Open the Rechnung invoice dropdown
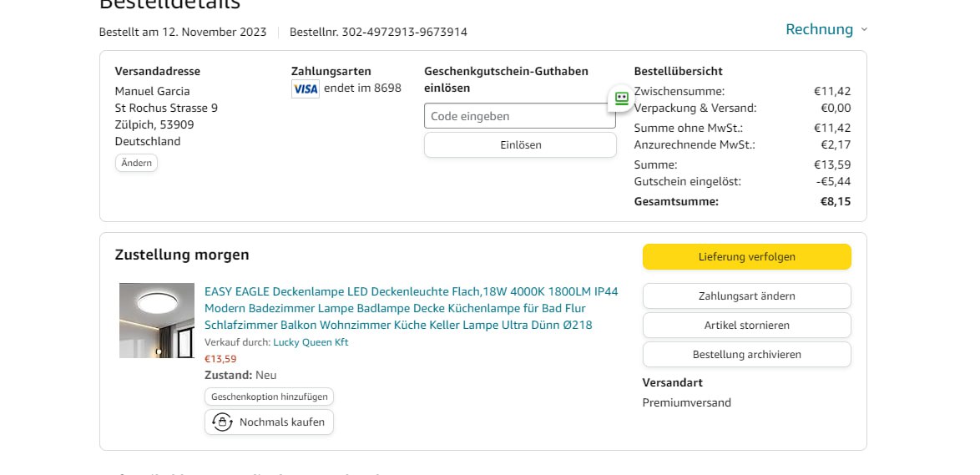This screenshot has width=980, height=475. 820,30
